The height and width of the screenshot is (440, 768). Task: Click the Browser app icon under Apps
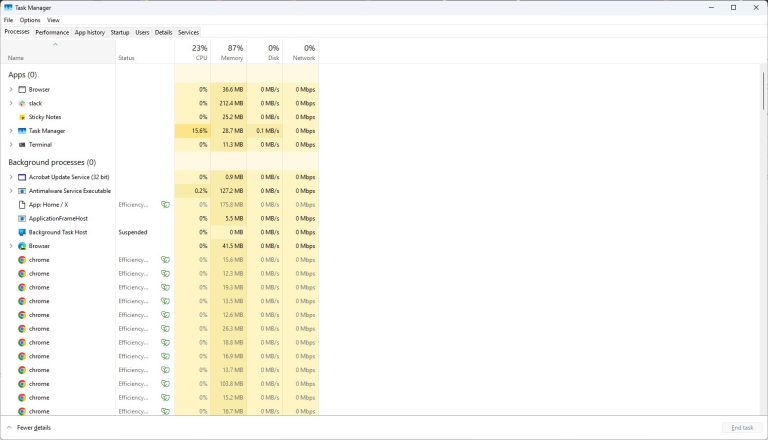(22, 90)
